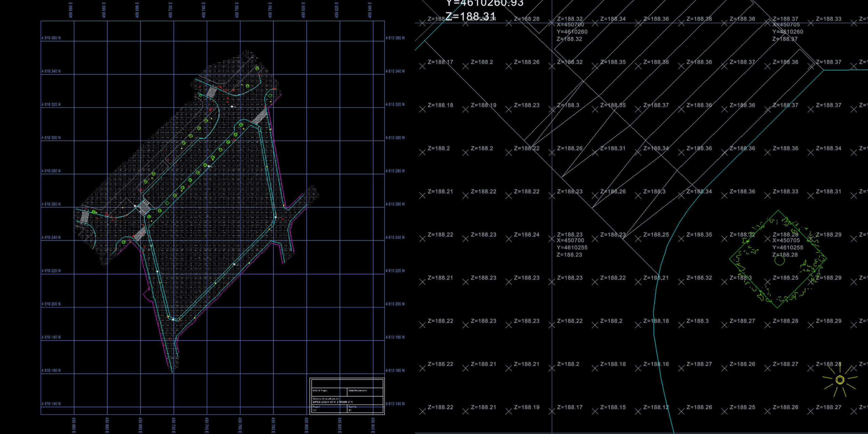Click the 4 610 360 N label on left edge
The width and height of the screenshot is (868, 434).
(x=51, y=38)
